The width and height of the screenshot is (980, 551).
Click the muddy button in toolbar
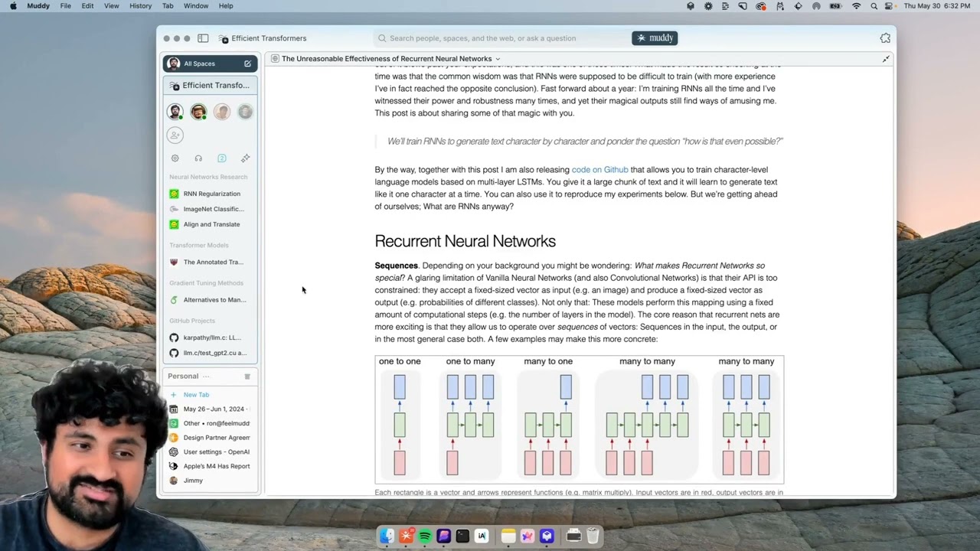click(655, 38)
